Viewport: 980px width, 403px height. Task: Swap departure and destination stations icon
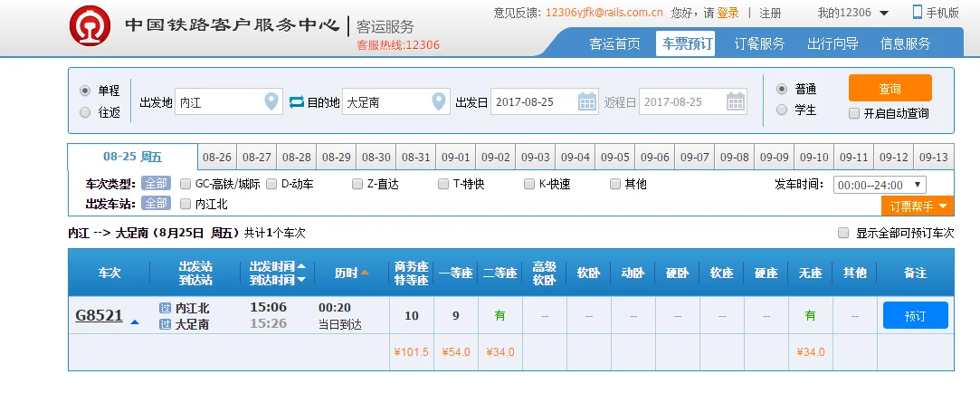tap(296, 101)
